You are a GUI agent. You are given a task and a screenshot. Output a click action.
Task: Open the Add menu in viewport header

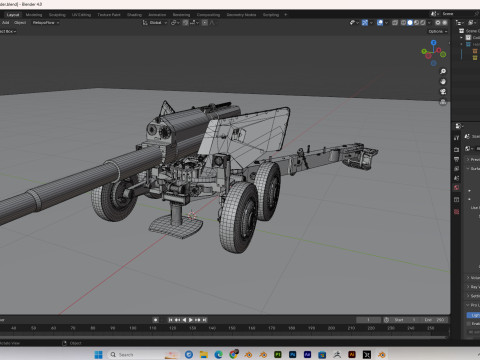click(x=6, y=23)
